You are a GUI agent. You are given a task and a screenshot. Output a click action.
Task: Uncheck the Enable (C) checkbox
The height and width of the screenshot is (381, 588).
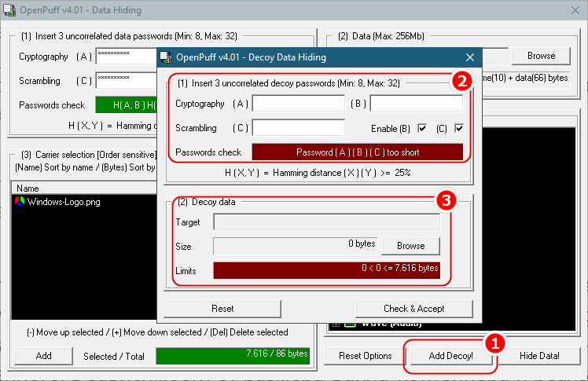[x=458, y=129]
